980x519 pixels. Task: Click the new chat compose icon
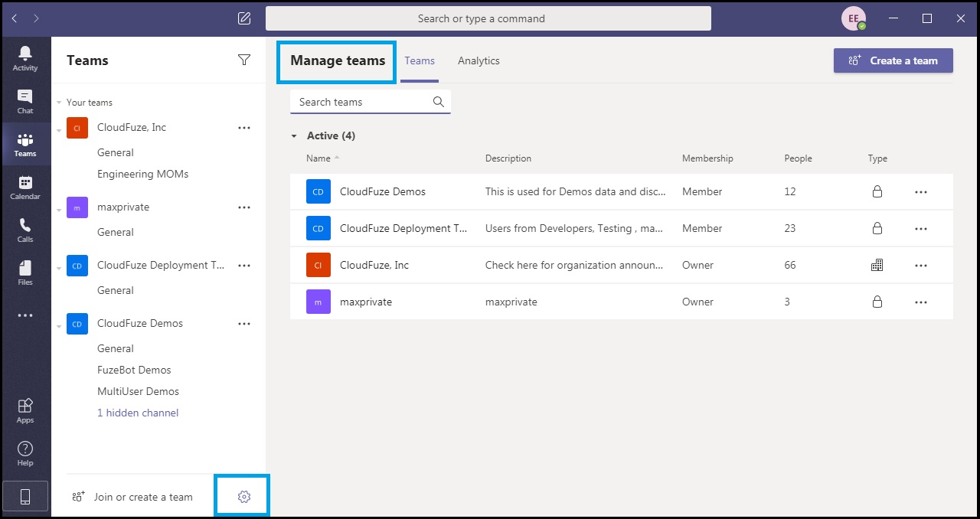[244, 18]
